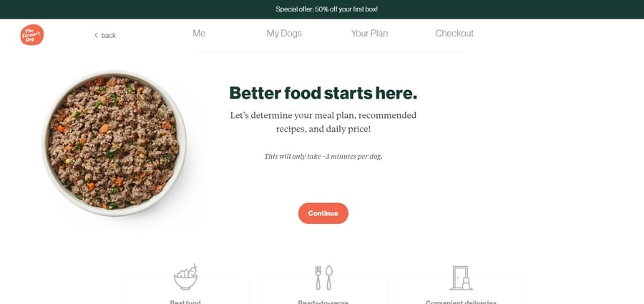Image resolution: width=644 pixels, height=304 pixels.
Task: Click the orange Continue button
Action: (x=323, y=213)
